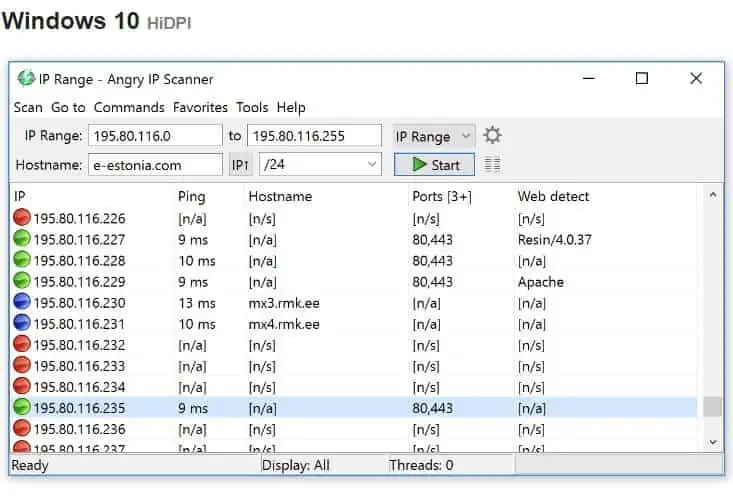Click the Ready status text
Image resolution: width=733 pixels, height=496 pixels.
point(30,465)
